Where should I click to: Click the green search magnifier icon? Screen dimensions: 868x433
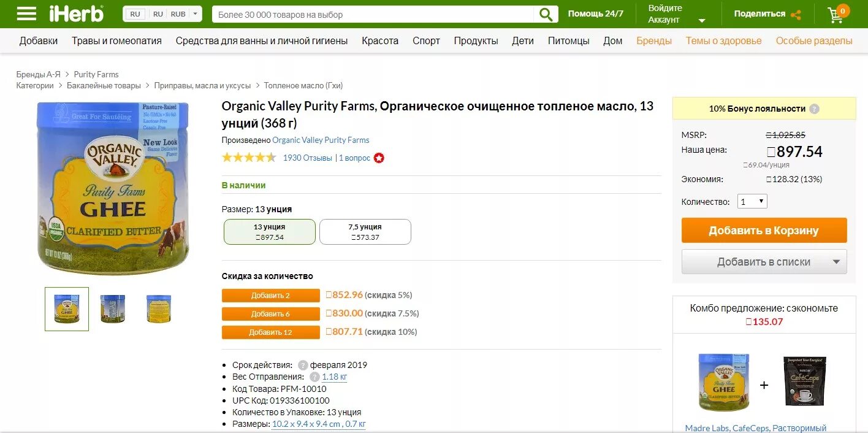click(x=546, y=14)
